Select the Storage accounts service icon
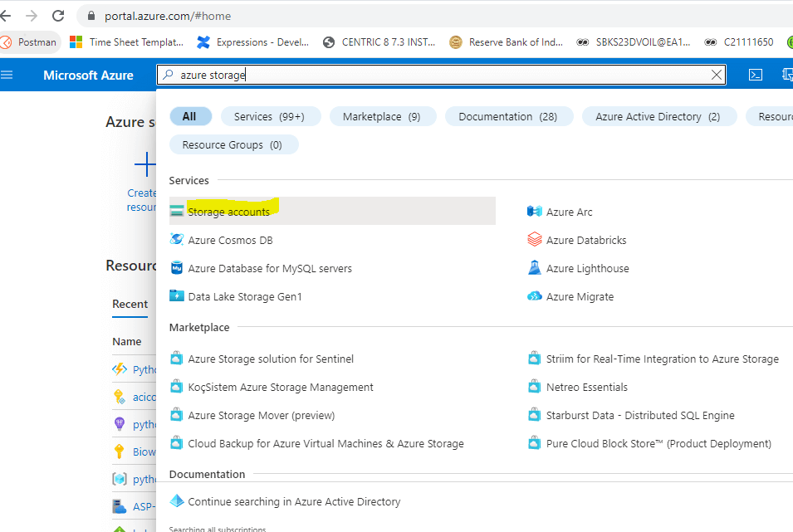Image resolution: width=793 pixels, height=532 pixels. coord(177,211)
